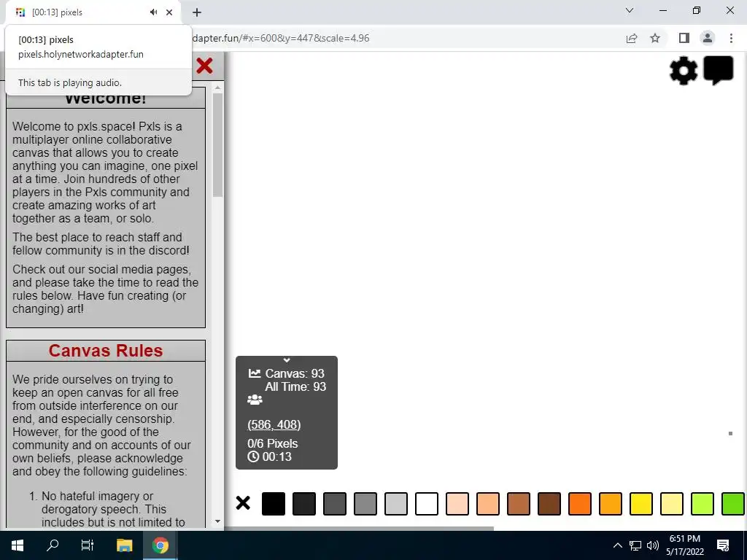
Task: Click the horizontal palette scrollbar
Action: (x=360, y=529)
